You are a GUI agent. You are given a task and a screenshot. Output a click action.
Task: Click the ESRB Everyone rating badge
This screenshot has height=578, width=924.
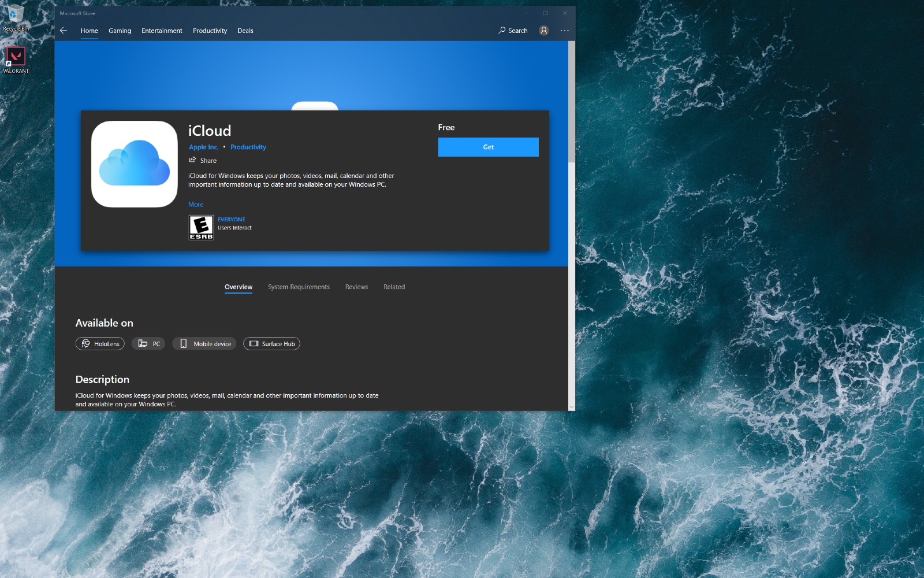click(x=201, y=227)
